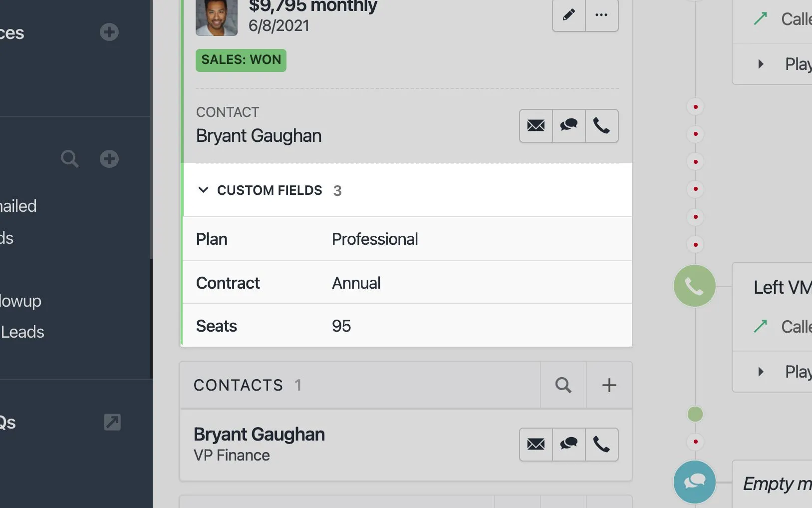Send SMS from the opportunity contact row
The image size is (812, 508).
click(568, 126)
